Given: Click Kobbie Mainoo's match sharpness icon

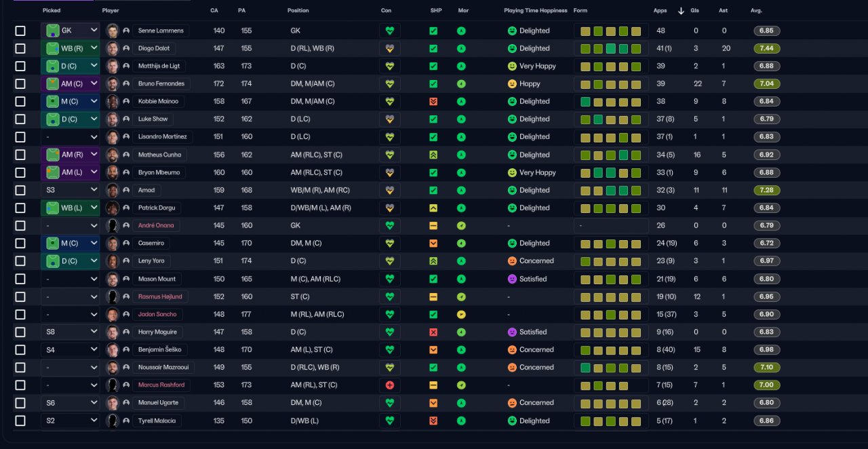Looking at the screenshot, I should [433, 101].
